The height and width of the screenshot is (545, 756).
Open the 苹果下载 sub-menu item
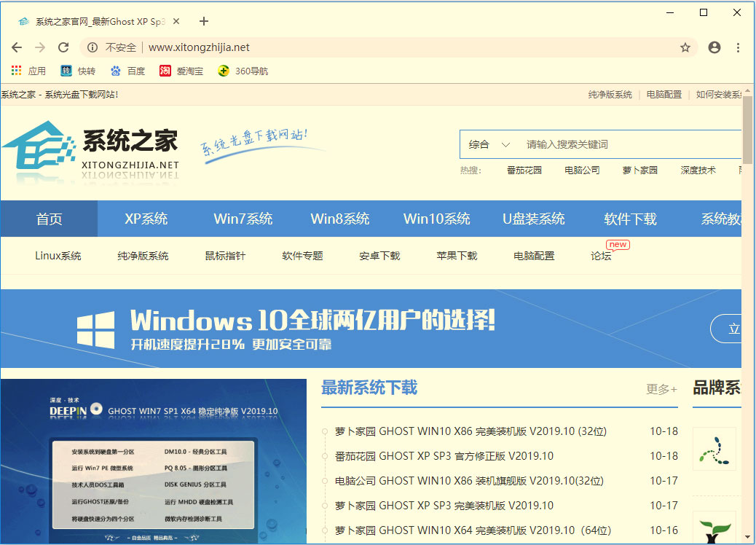(457, 256)
